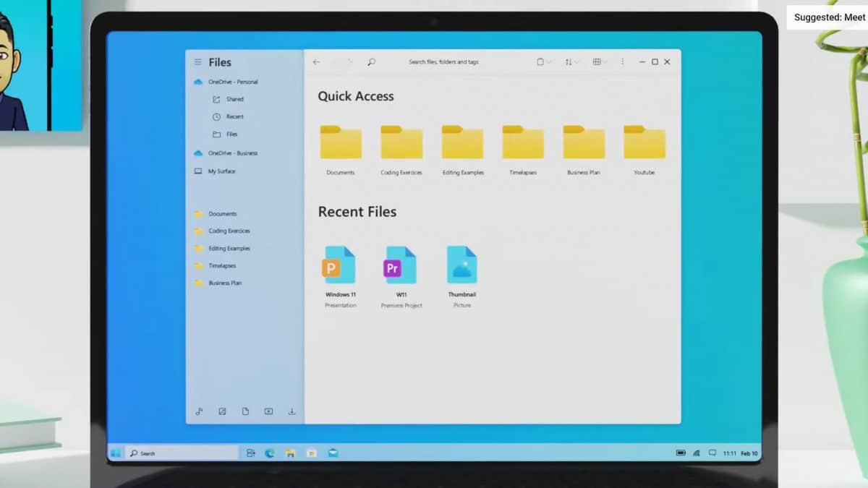Select the Music icon in the bottom sidebar
This screenshot has height=488, width=868.
point(199,411)
